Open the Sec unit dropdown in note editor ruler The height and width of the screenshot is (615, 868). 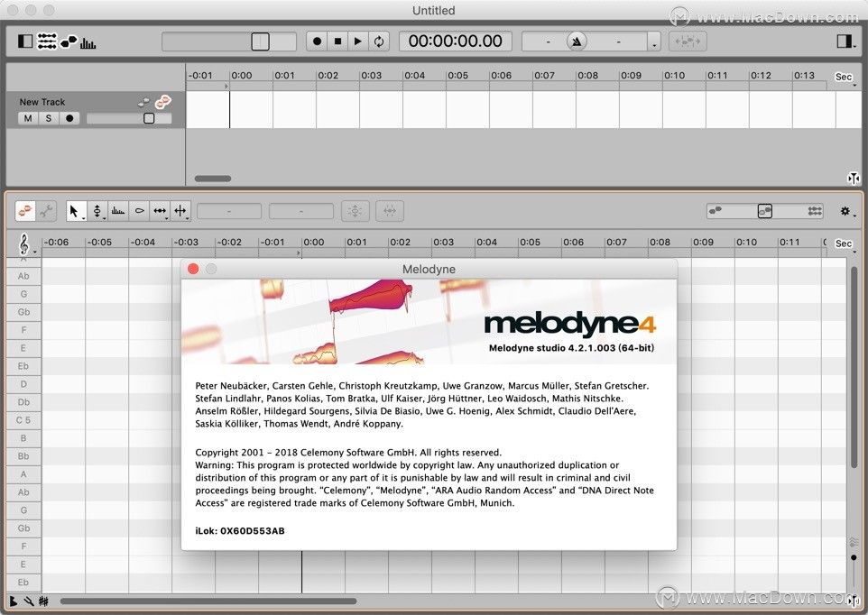[x=845, y=243]
